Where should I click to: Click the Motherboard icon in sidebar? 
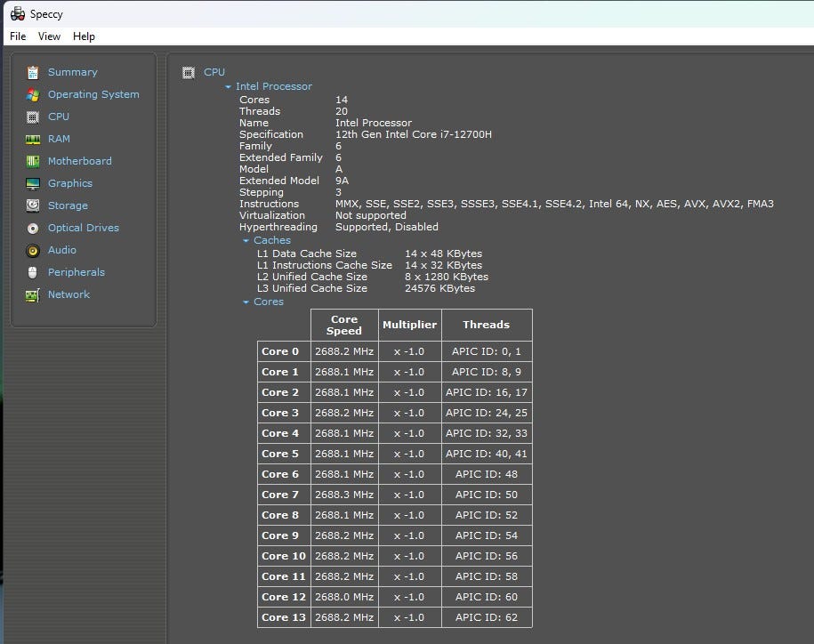[33, 161]
